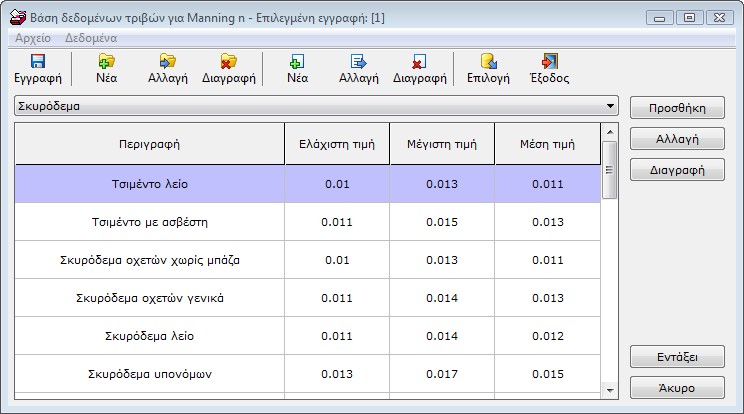
Task: Click the Αλλαγή folder icon in toolbar
Action: pos(167,61)
